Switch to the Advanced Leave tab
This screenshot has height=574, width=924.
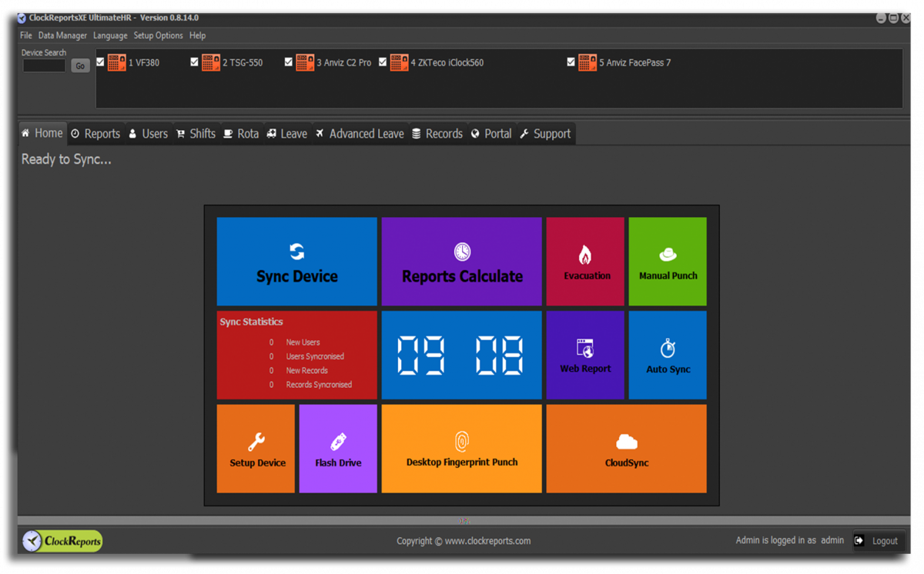[x=359, y=134]
